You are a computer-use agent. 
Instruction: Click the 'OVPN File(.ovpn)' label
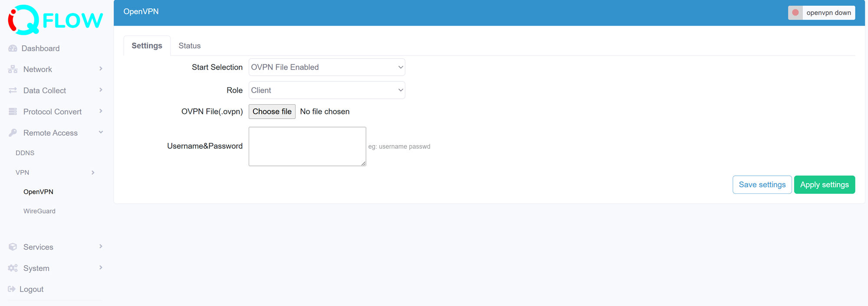pyautogui.click(x=212, y=112)
